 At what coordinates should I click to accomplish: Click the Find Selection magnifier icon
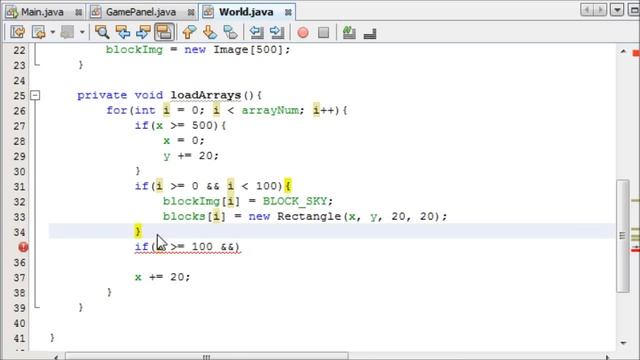click(102, 32)
